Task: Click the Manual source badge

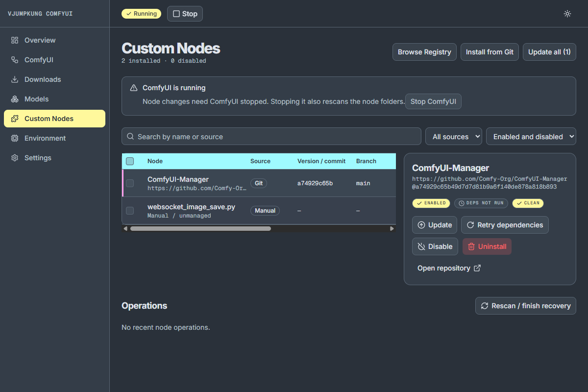Action: click(265, 211)
